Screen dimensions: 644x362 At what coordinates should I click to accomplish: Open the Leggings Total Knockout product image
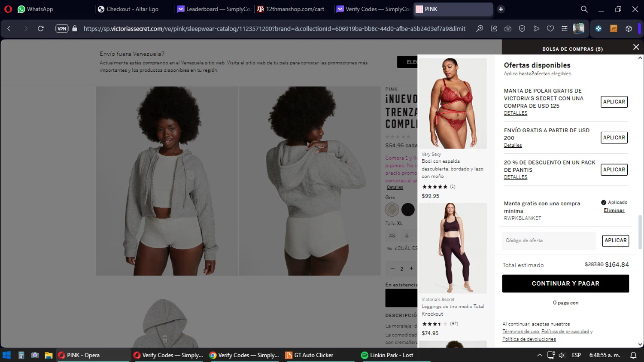tap(453, 248)
